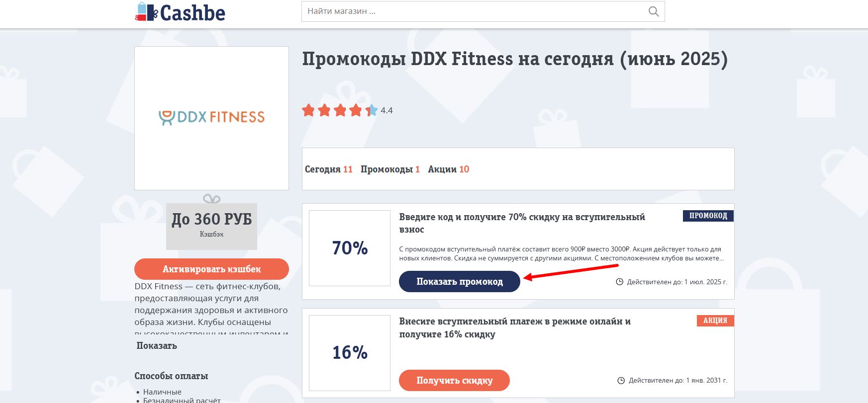This screenshot has height=403, width=868.
Task: Expand store description via 'Показать'
Action: pos(157,346)
